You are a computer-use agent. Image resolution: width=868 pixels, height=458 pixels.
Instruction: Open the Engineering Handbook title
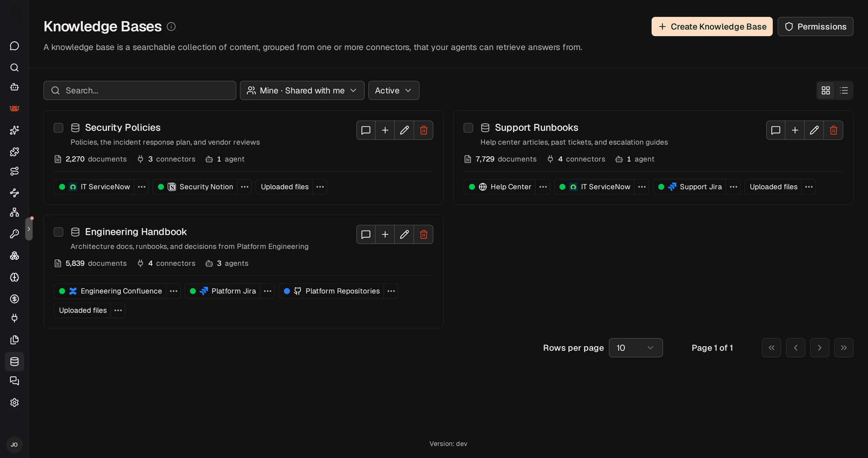[136, 232]
